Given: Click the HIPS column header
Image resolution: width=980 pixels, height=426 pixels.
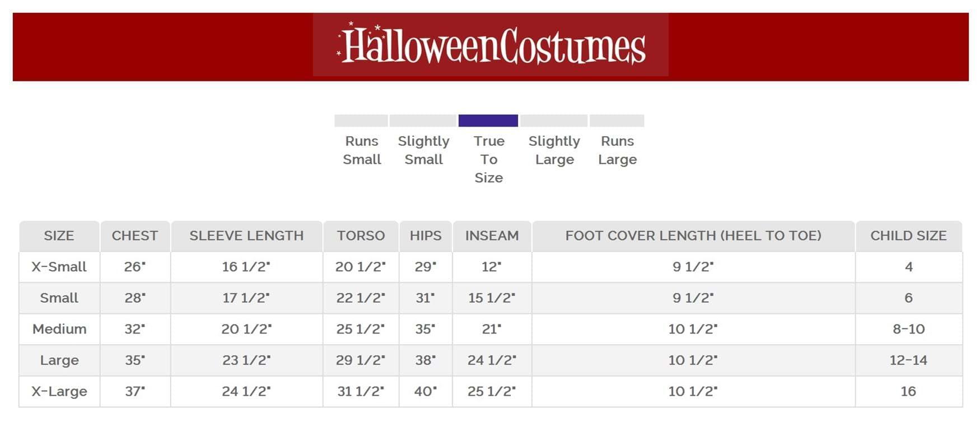Looking at the screenshot, I should point(426,236).
